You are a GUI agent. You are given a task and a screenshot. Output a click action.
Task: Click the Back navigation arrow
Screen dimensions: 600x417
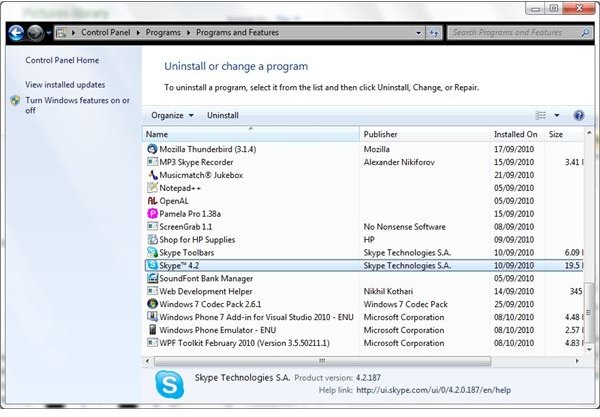point(16,33)
